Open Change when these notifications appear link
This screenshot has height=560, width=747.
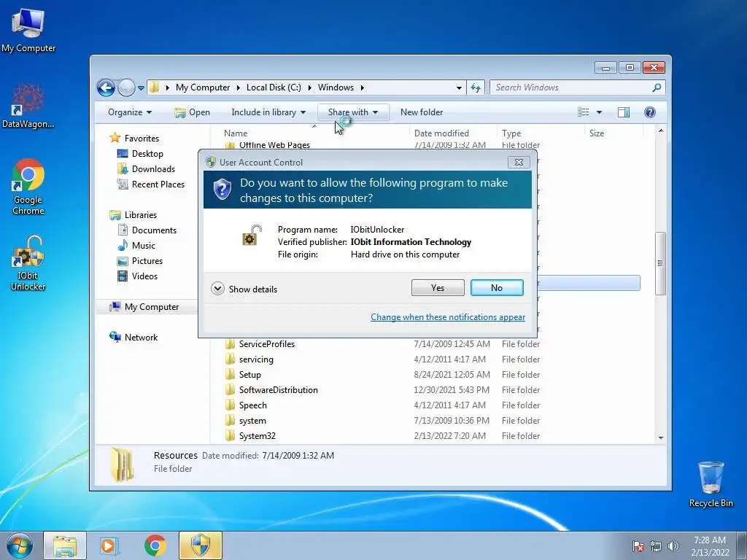point(448,317)
